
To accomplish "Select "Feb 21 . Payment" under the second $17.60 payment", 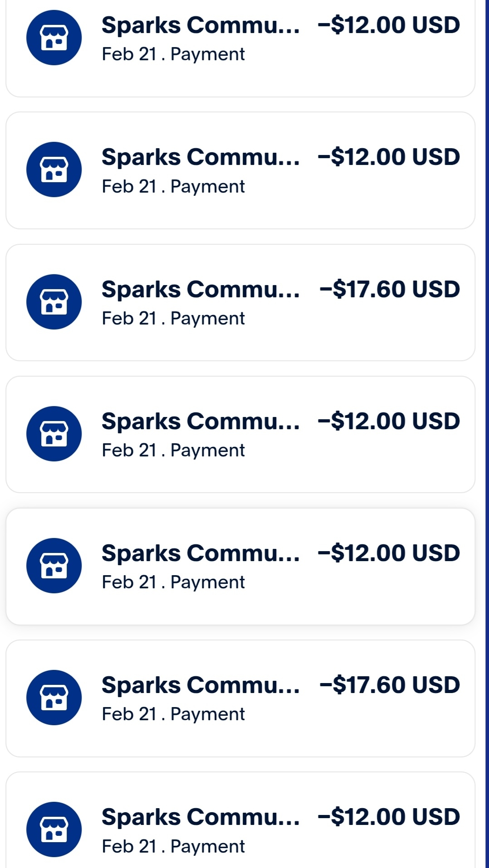I will click(x=173, y=714).
